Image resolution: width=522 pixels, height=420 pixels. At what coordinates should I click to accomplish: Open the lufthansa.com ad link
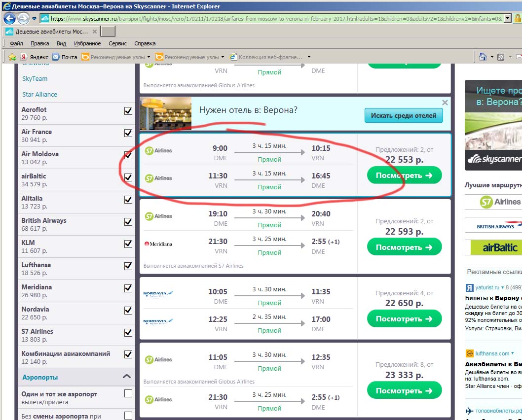click(492, 353)
